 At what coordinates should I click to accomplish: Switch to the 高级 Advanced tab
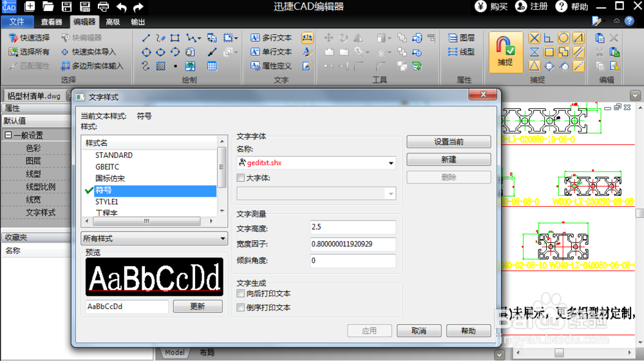(113, 22)
